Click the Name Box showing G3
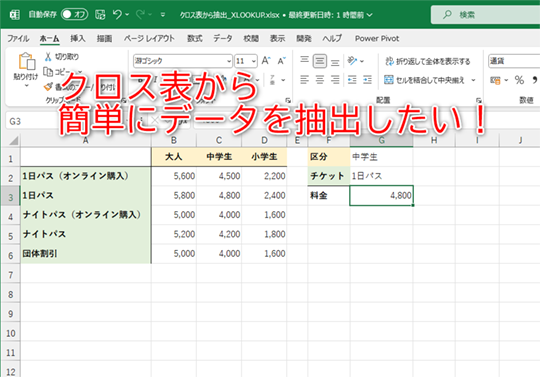 [34, 121]
